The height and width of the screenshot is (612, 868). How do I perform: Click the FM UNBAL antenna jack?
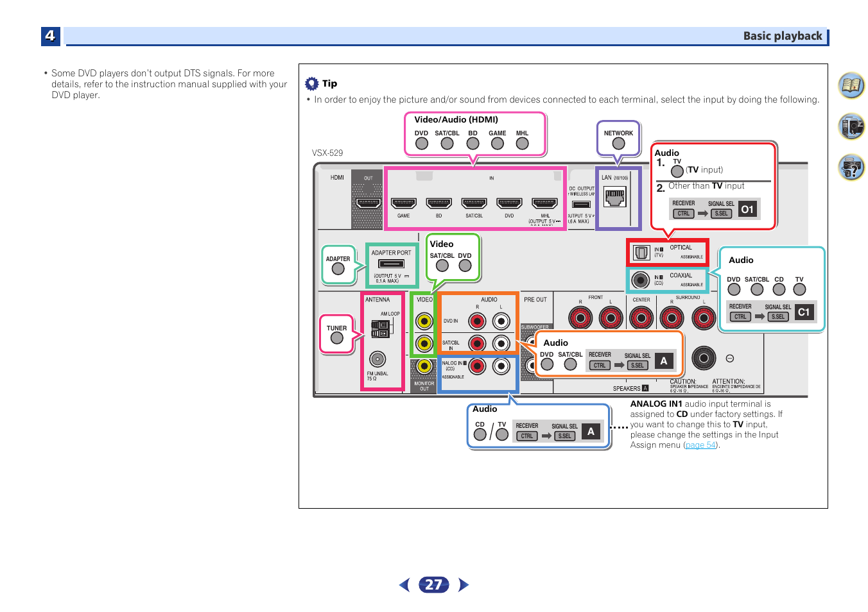pos(378,359)
